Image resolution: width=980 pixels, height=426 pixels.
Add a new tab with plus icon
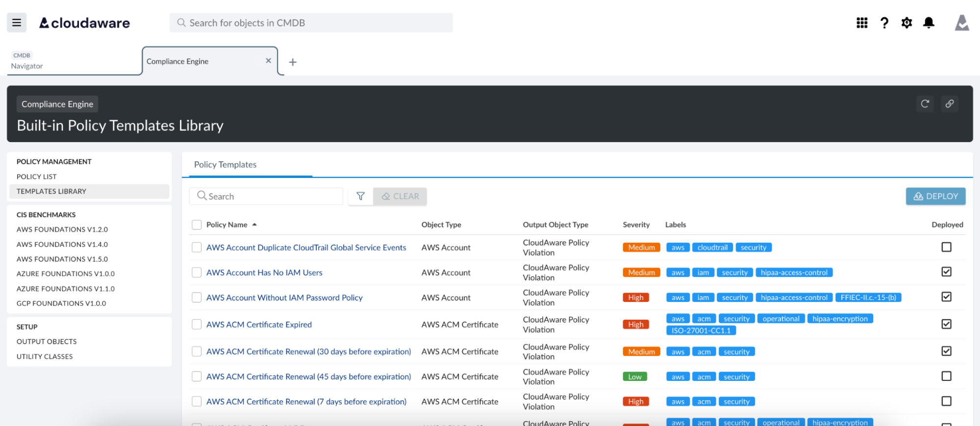(x=293, y=62)
